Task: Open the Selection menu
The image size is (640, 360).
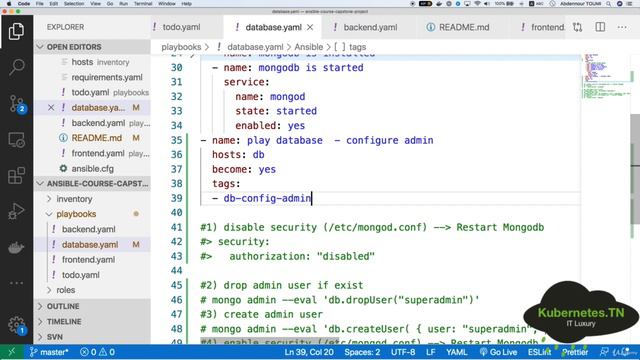Action: (74, 4)
